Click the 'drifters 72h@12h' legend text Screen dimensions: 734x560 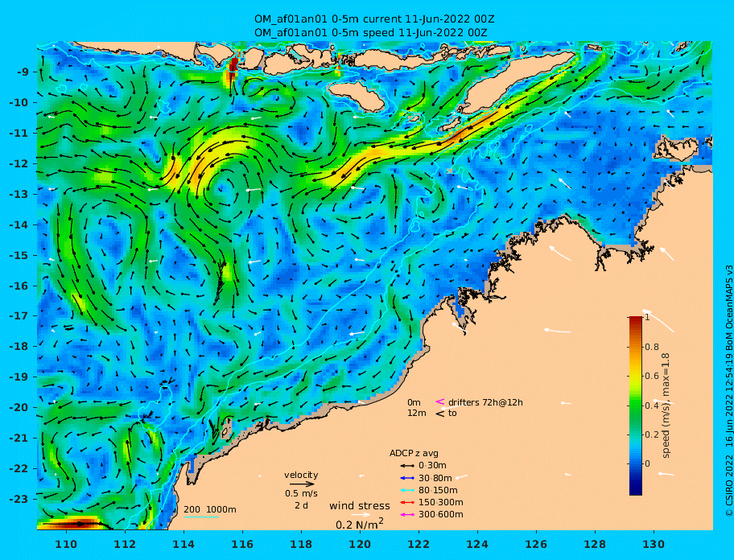485,402
